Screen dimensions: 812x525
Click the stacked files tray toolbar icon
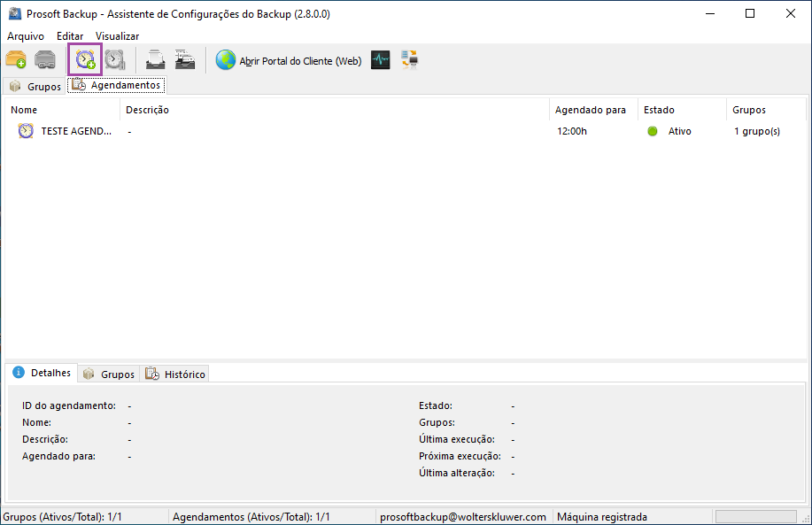coord(185,60)
